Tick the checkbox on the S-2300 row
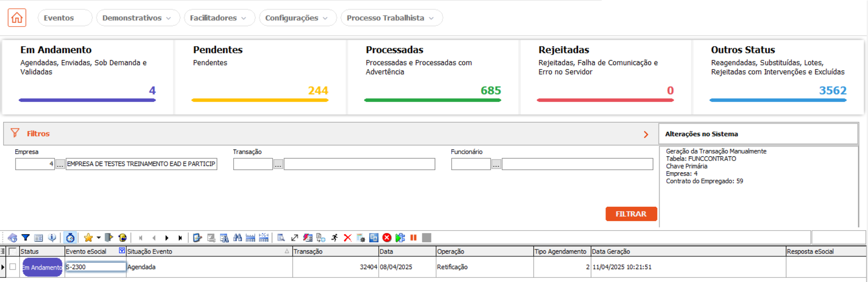Viewport: 868px width, 282px height. 13,267
